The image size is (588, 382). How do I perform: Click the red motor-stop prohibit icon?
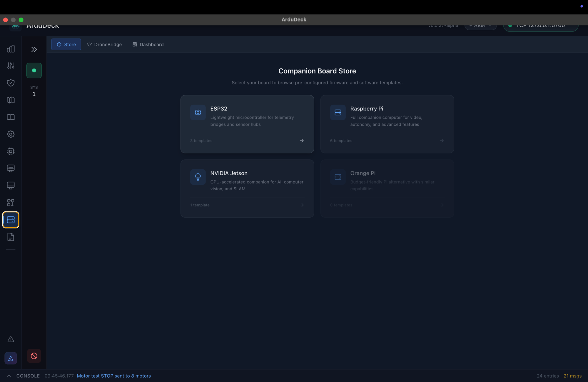point(34,356)
